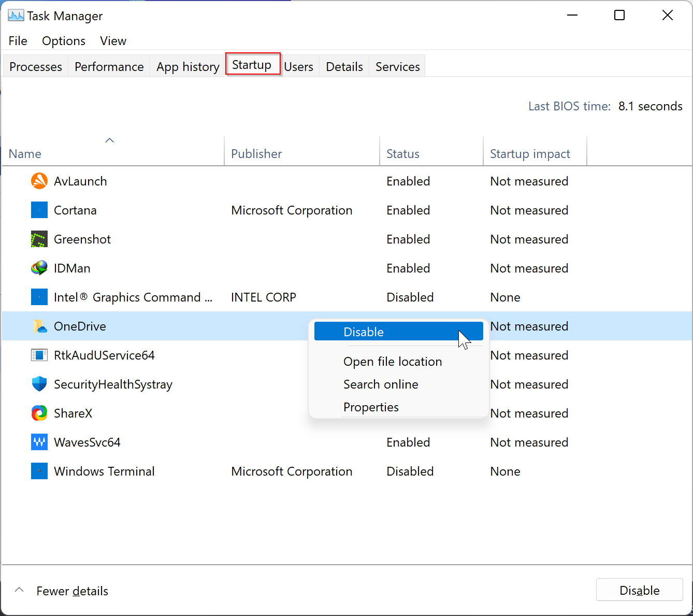The image size is (693, 616).
Task: Switch to the App history tab
Action: coord(188,66)
